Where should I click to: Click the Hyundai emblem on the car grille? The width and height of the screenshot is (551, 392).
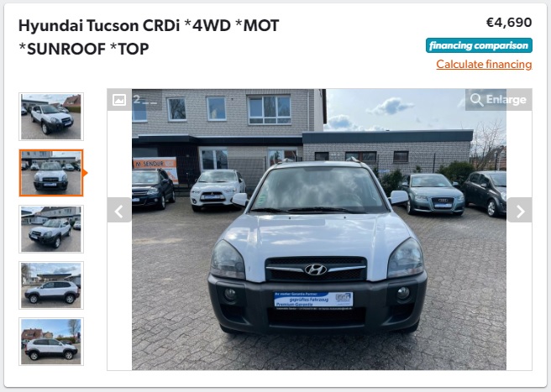(315, 269)
